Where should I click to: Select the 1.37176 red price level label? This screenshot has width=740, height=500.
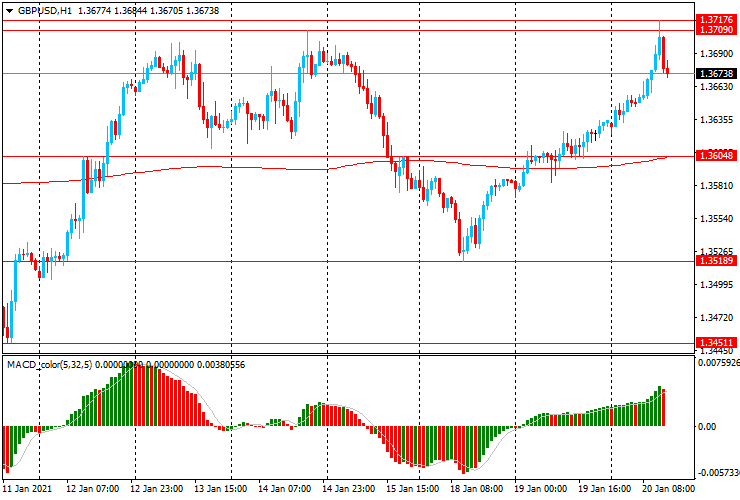click(716, 20)
